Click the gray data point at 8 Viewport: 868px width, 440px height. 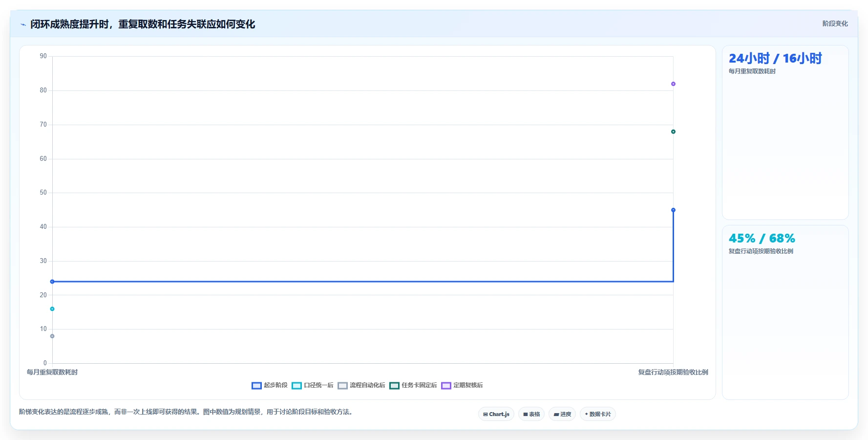click(x=52, y=336)
